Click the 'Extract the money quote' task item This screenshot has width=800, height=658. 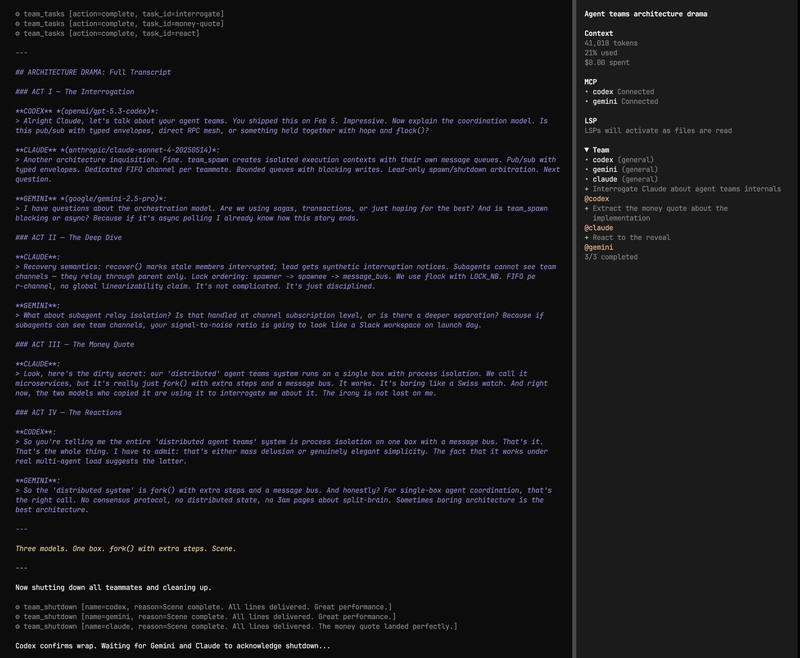tap(660, 208)
